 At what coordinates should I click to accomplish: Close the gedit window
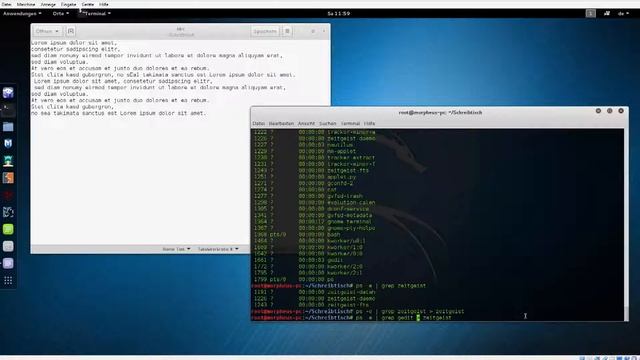point(324,31)
